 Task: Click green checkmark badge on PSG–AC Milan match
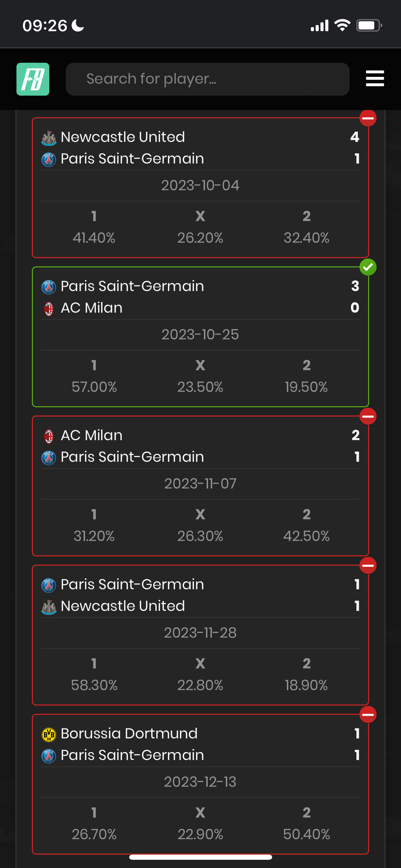(368, 267)
